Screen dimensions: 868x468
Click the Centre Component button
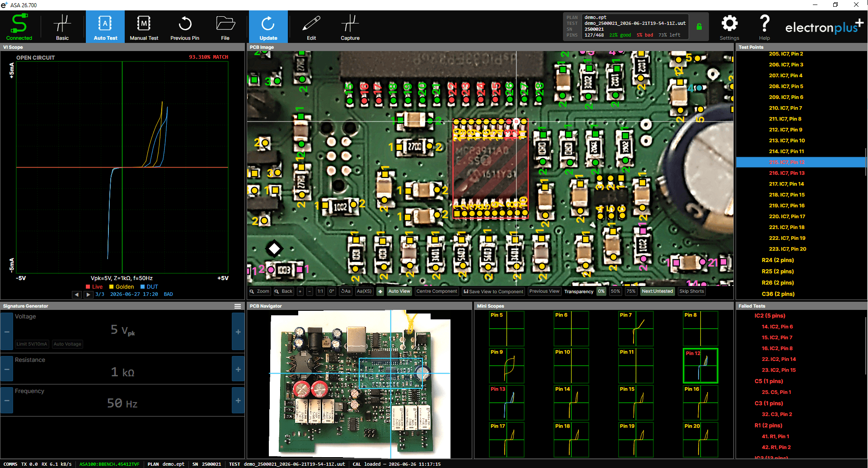(x=436, y=291)
